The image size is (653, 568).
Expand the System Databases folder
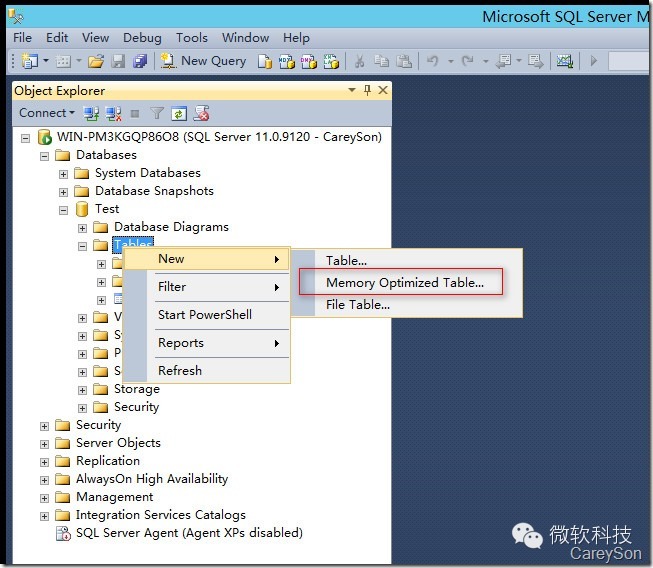(x=63, y=174)
